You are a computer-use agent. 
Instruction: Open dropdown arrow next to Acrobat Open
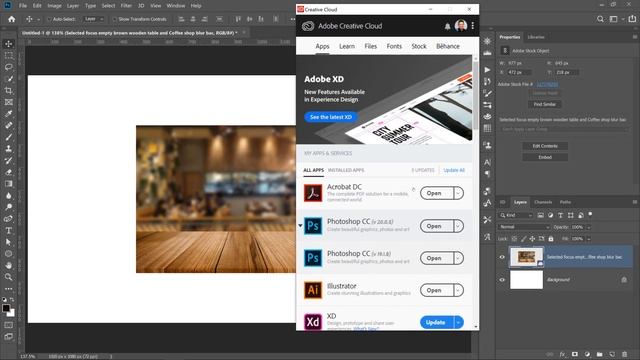458,193
